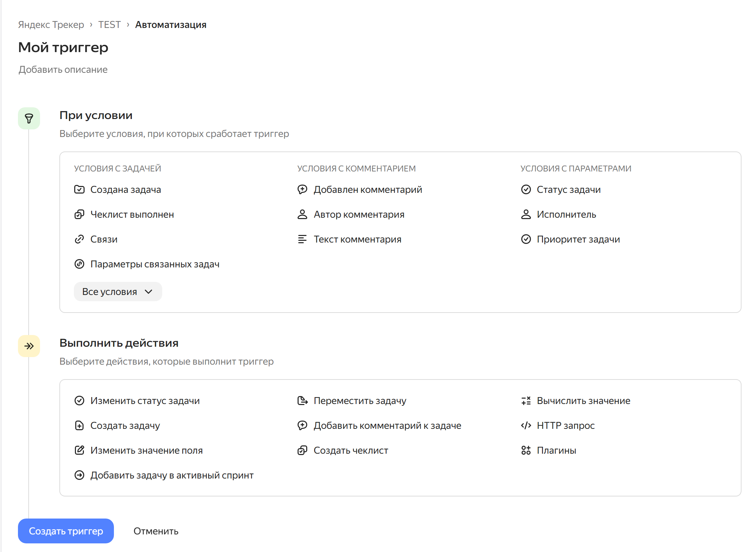Click the filter funnel icon beside При условии
This screenshot has height=552, width=756.
[x=29, y=118]
